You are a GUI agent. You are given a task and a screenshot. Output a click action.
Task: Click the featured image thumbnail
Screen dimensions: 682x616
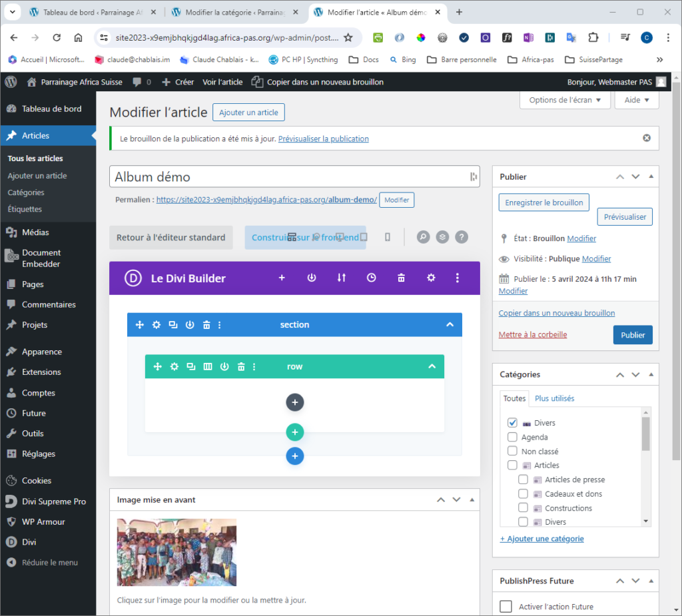pos(176,552)
